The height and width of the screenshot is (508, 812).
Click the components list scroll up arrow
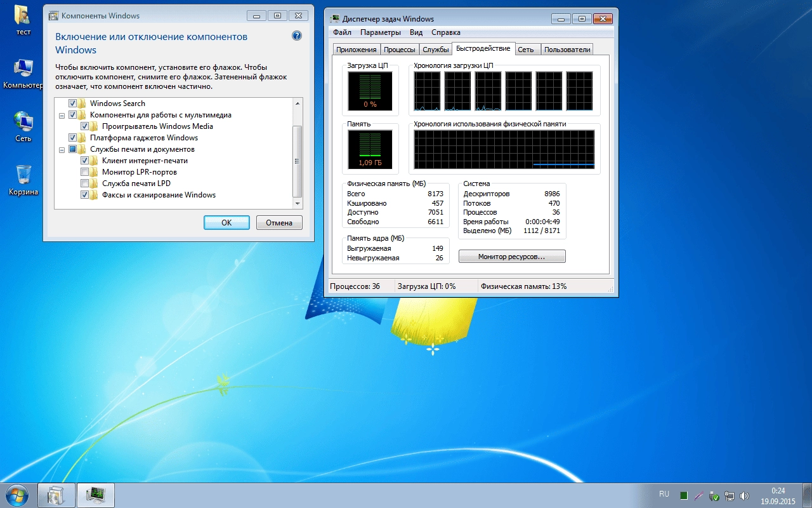298,104
